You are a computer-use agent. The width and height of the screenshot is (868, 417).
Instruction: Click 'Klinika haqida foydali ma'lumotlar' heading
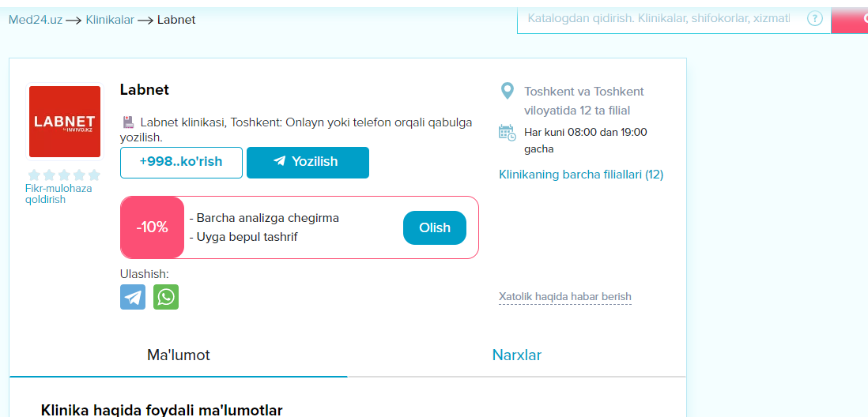(161, 411)
